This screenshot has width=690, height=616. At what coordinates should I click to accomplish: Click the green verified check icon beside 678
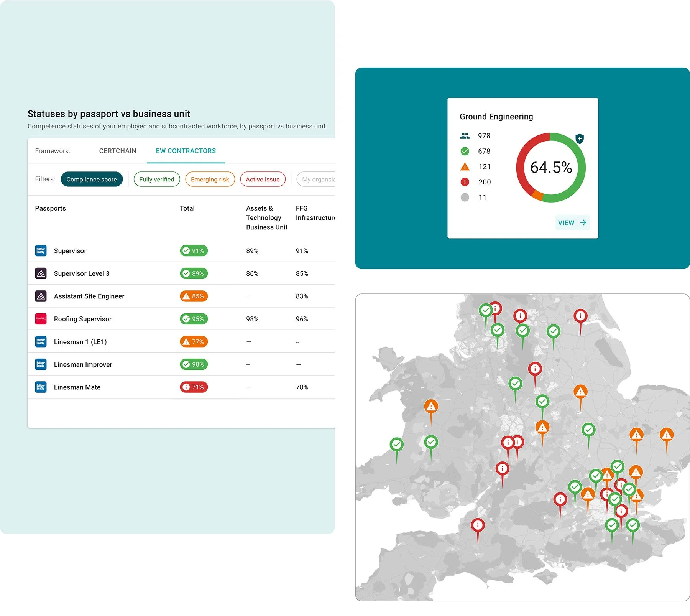point(465,151)
